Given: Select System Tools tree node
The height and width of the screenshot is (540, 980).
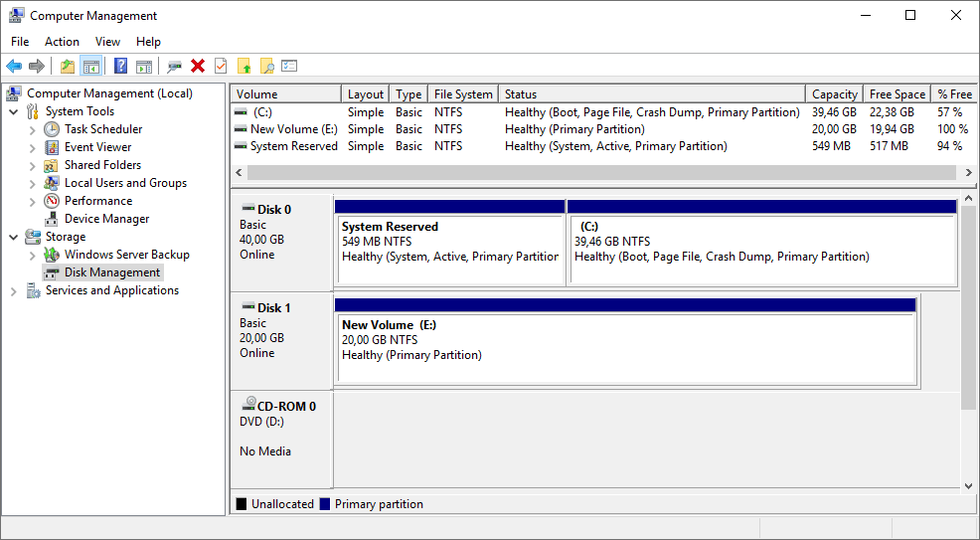Looking at the screenshot, I should coord(80,111).
